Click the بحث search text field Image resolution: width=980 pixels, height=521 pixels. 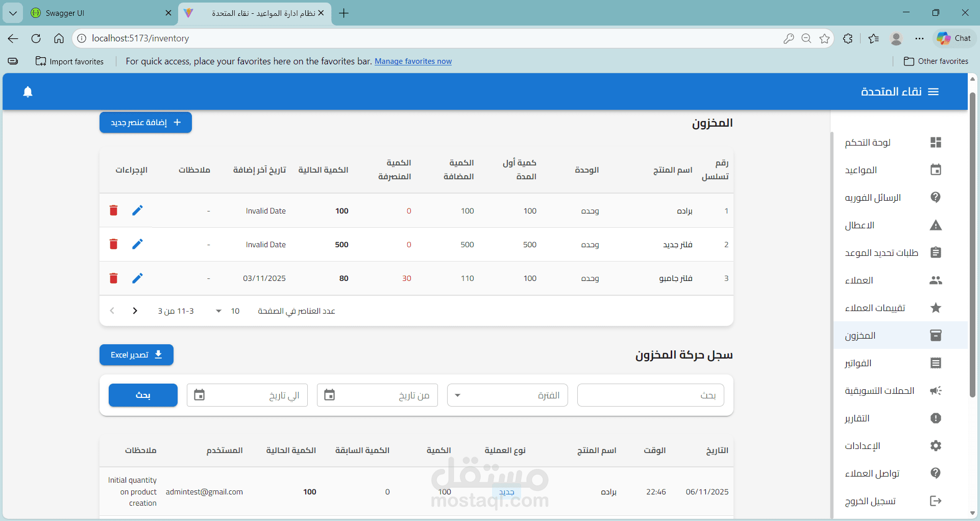click(x=650, y=395)
